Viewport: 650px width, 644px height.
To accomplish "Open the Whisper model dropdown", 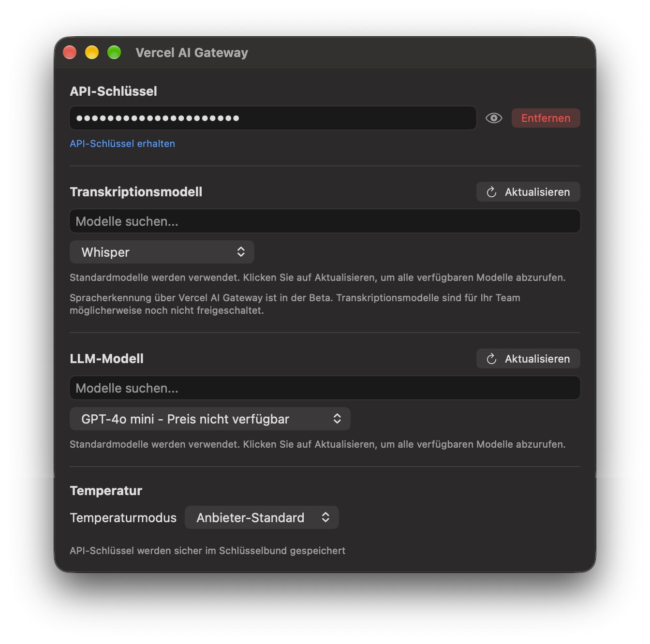I will [x=162, y=252].
